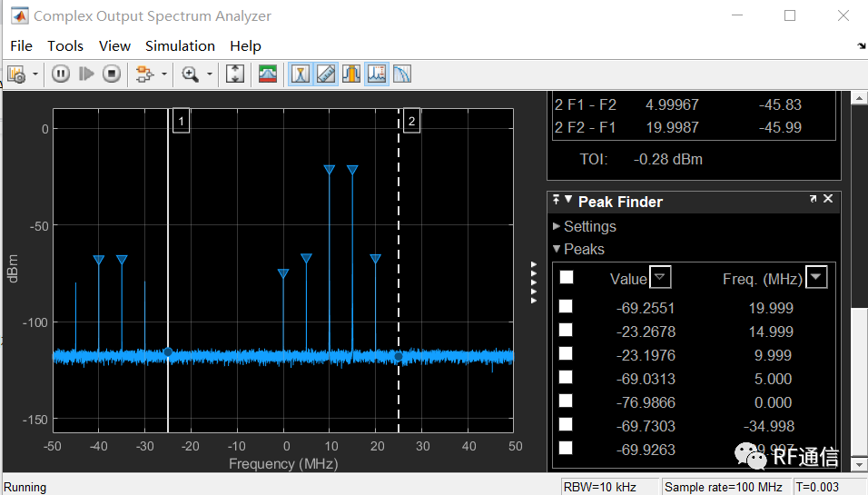Click the peak marker at 10 MHz
The width and height of the screenshot is (868, 495).
(x=330, y=170)
